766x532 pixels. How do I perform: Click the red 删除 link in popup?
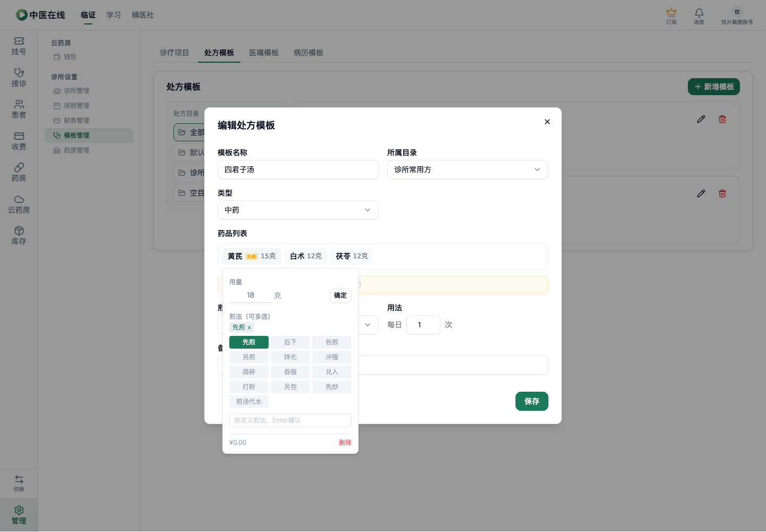[x=345, y=443]
